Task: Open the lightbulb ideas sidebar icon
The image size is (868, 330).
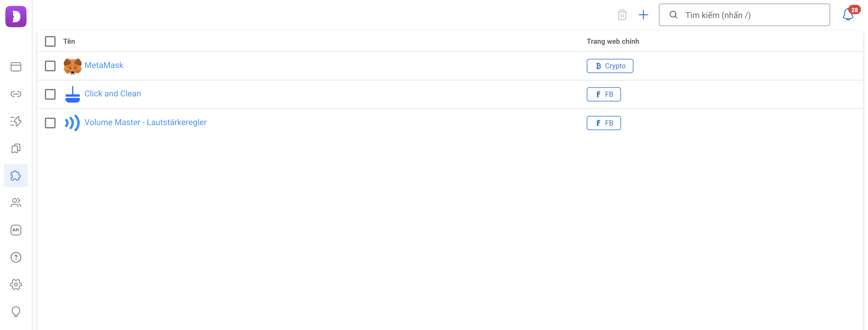Action: tap(16, 311)
